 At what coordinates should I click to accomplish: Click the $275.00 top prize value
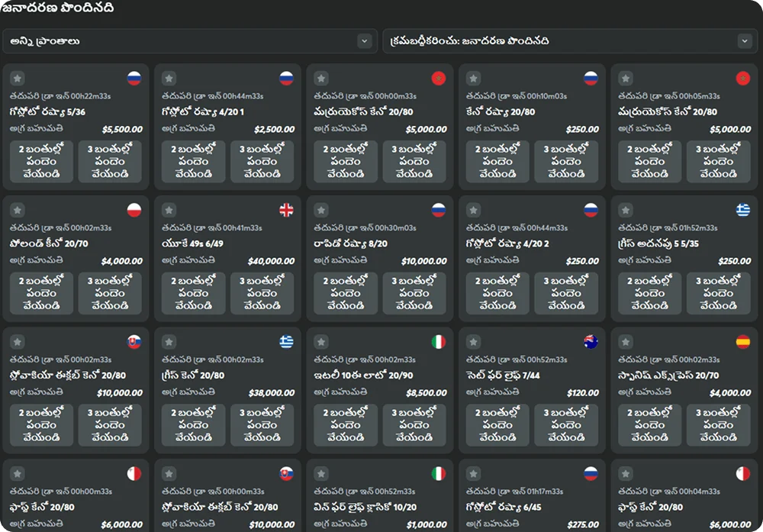pos(583,524)
